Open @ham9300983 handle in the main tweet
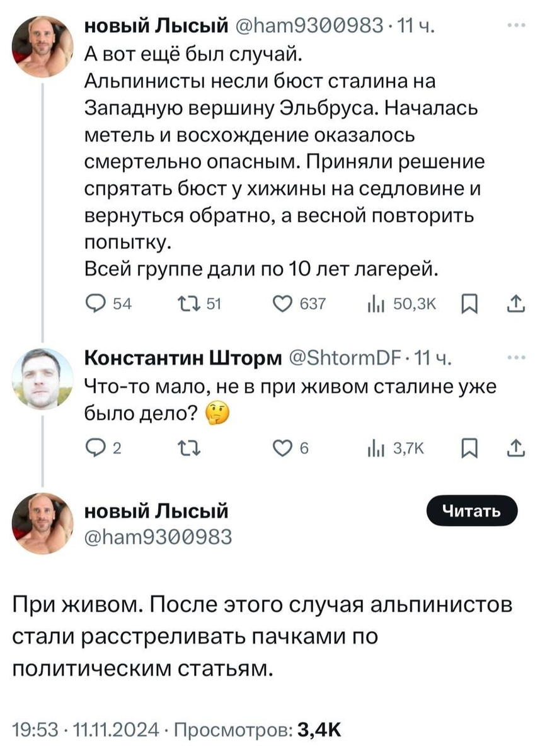 pos(159,537)
